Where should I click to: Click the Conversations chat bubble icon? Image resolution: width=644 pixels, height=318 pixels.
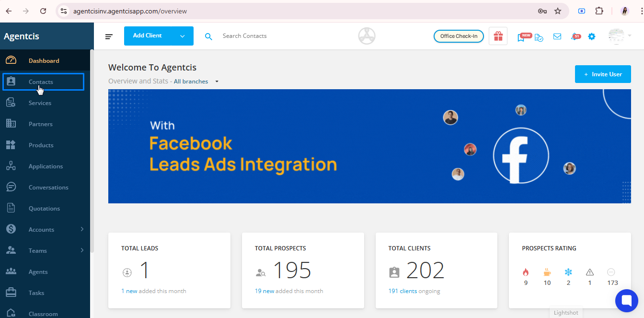[11, 187]
